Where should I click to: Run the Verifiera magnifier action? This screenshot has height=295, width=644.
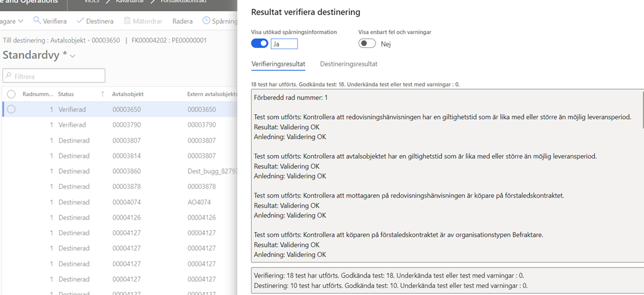coord(50,21)
